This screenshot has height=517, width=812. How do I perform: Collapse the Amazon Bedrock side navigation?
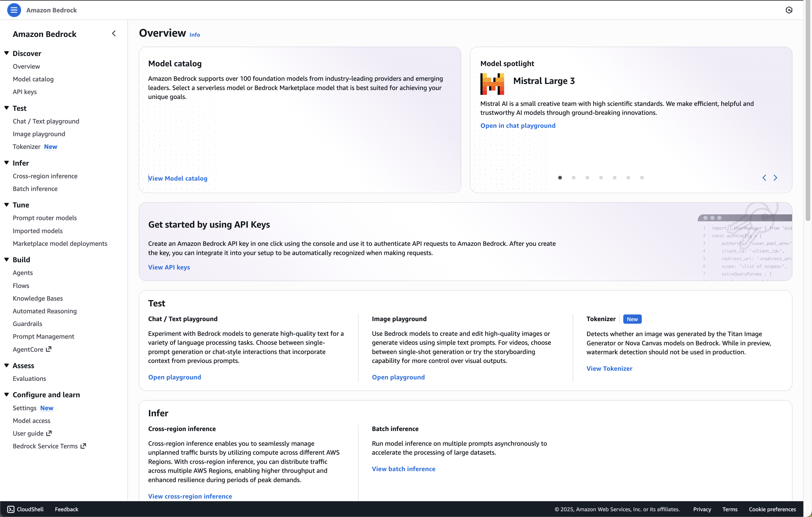(x=114, y=34)
